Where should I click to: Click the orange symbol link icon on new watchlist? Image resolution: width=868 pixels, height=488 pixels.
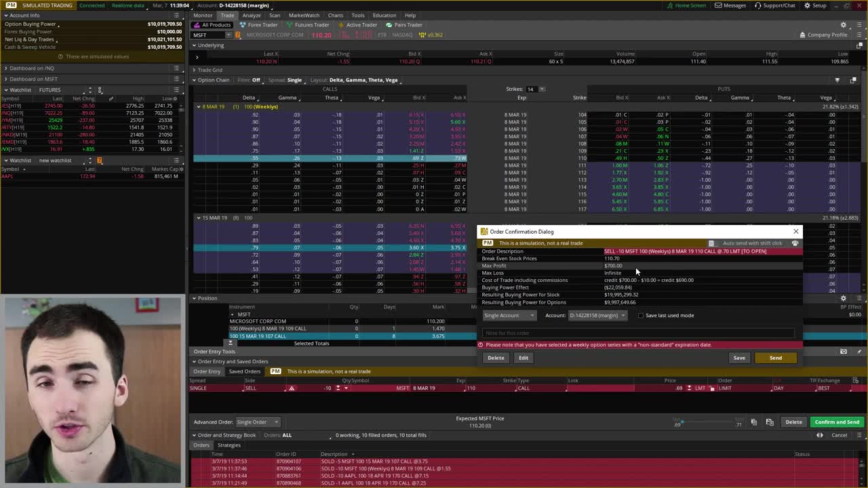coord(100,161)
